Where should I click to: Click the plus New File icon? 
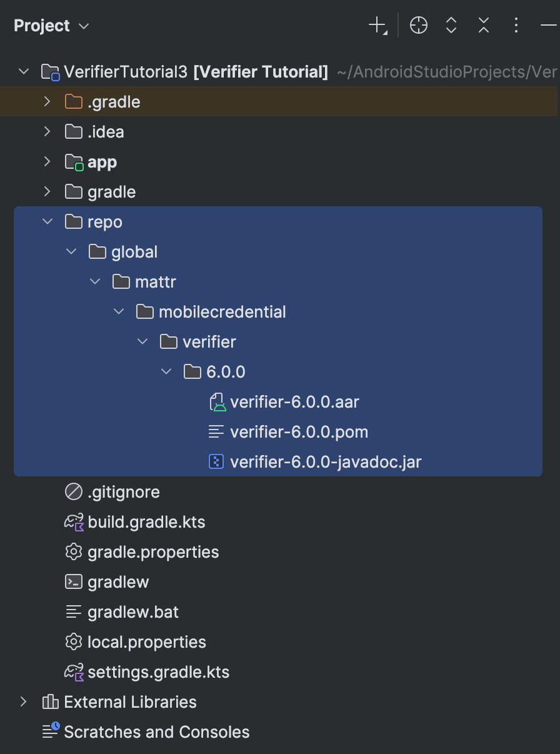(x=377, y=26)
